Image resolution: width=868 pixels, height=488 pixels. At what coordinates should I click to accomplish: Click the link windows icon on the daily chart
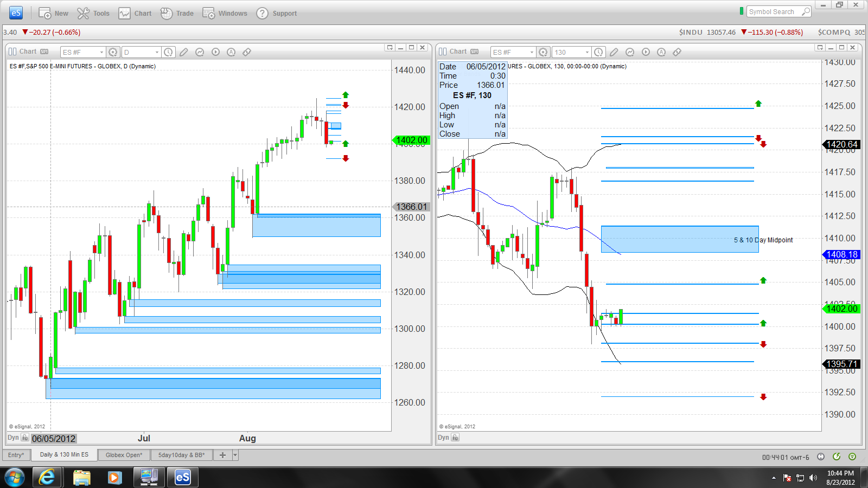[x=247, y=52]
